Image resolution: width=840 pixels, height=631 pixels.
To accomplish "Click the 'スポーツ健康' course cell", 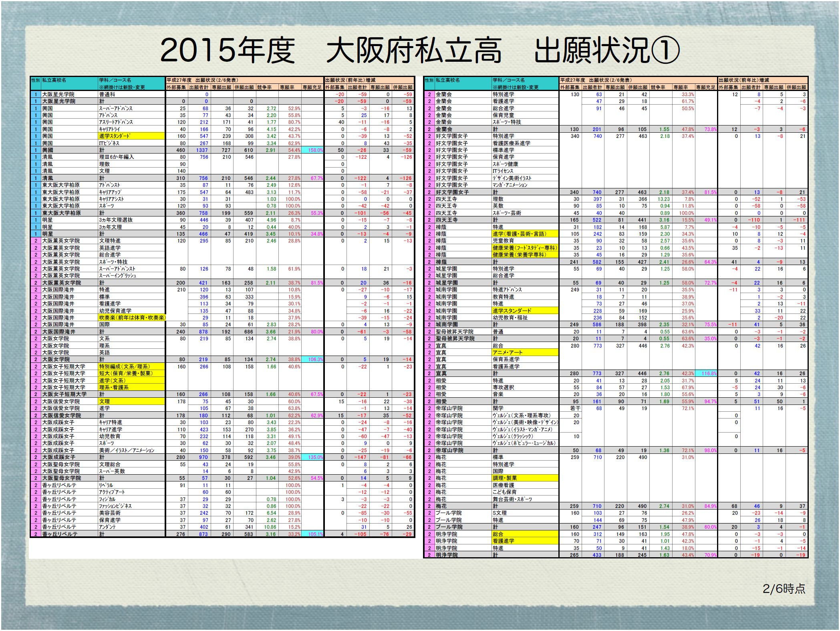I will click(526, 164).
